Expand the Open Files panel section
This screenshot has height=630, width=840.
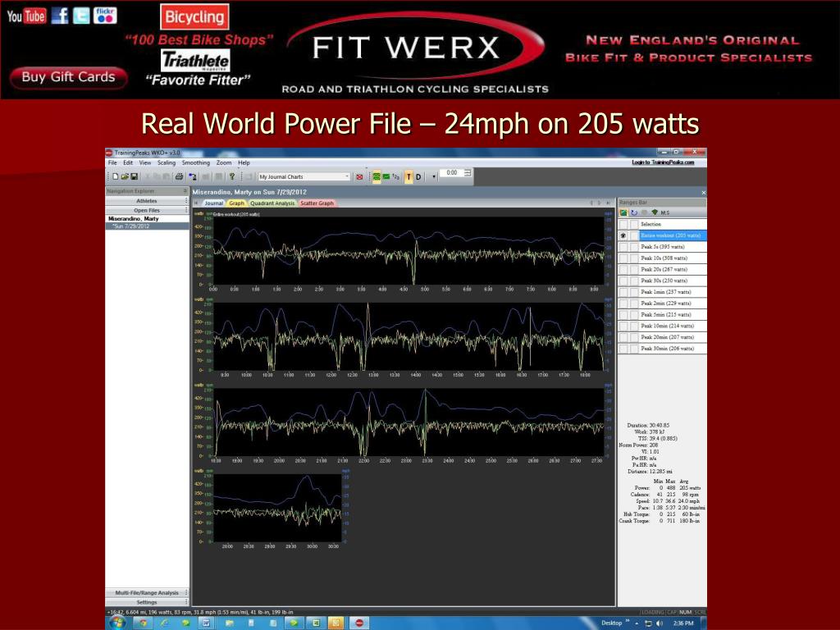click(147, 211)
